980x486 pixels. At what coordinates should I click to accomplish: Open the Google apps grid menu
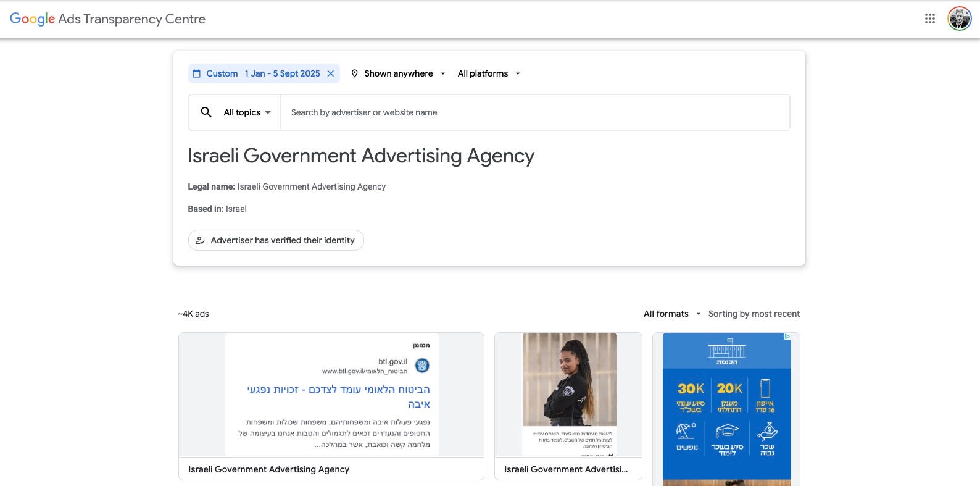(930, 19)
